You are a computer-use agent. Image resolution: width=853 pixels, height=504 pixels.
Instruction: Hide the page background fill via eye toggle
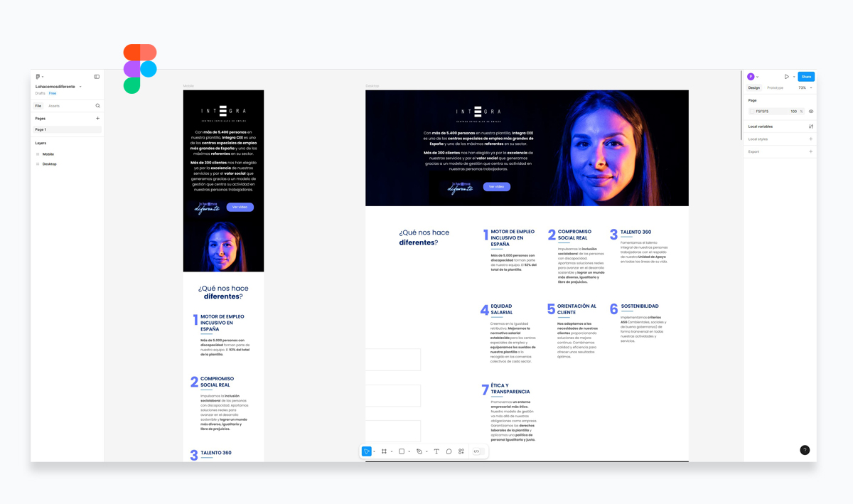click(811, 111)
